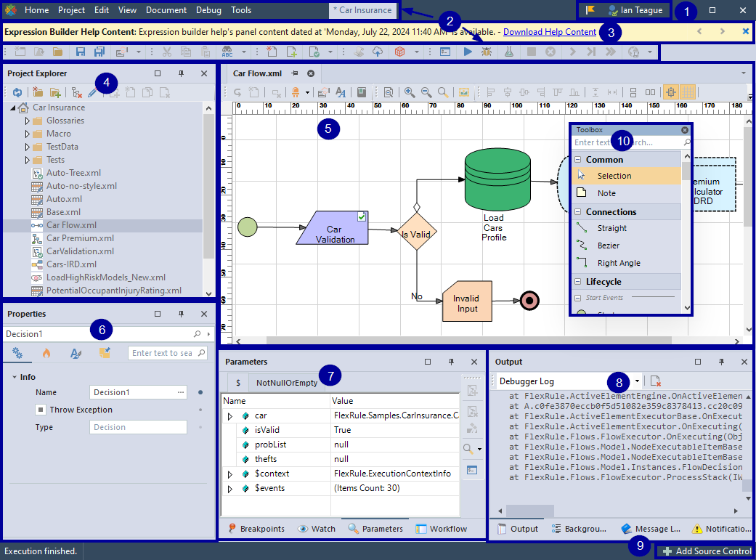This screenshot has height=560, width=756.
Task: Click the Project Explorer vertical scrollbar
Action: 208,186
